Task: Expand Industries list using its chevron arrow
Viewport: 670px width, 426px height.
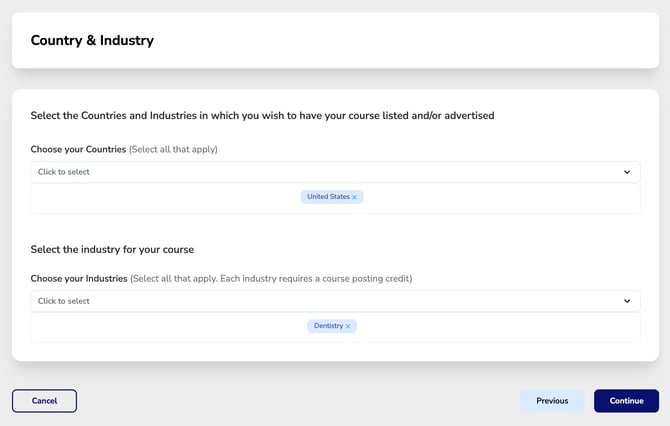Action: coord(627,301)
